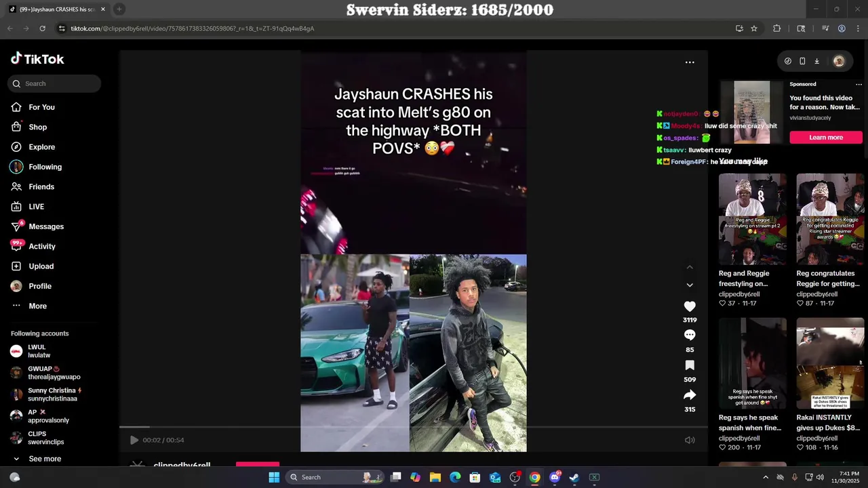Go to next video arrow
Image resolution: width=868 pixels, height=488 pixels.
tap(690, 285)
